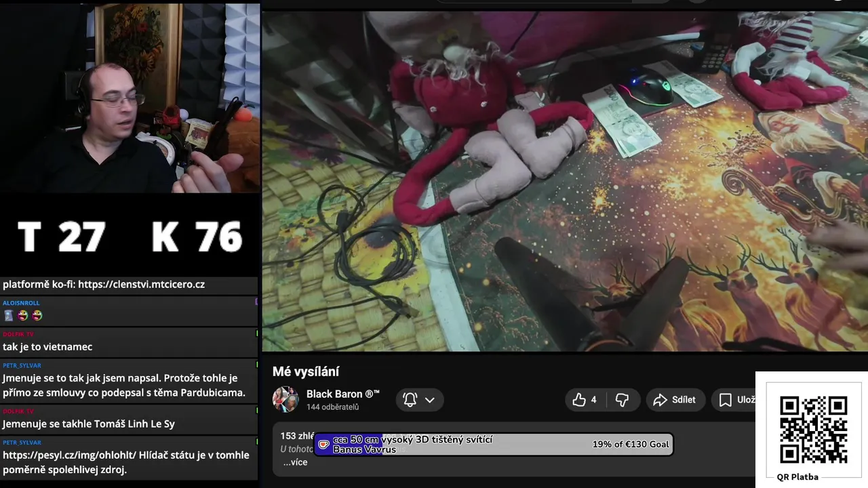Viewport: 868px width, 488px height.
Task: Click the QR Platba code image
Action: click(813, 430)
